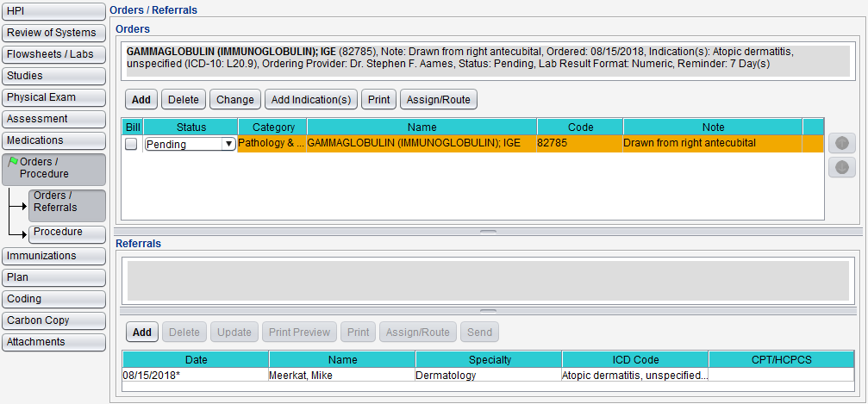Image resolution: width=868 pixels, height=404 pixels.
Task: Toggle the Bill checkbox for the IGE order
Action: pyautogui.click(x=131, y=144)
